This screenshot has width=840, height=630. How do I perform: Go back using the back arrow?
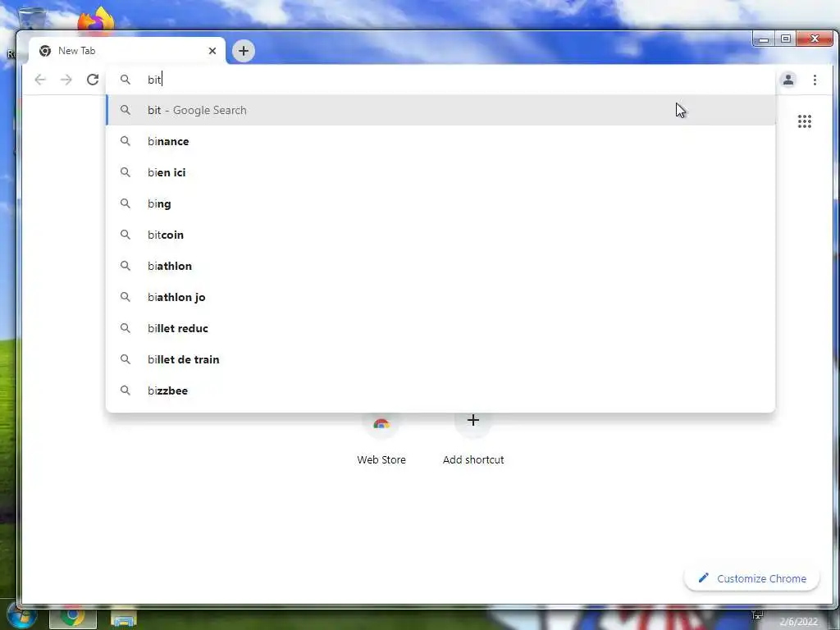pyautogui.click(x=40, y=80)
